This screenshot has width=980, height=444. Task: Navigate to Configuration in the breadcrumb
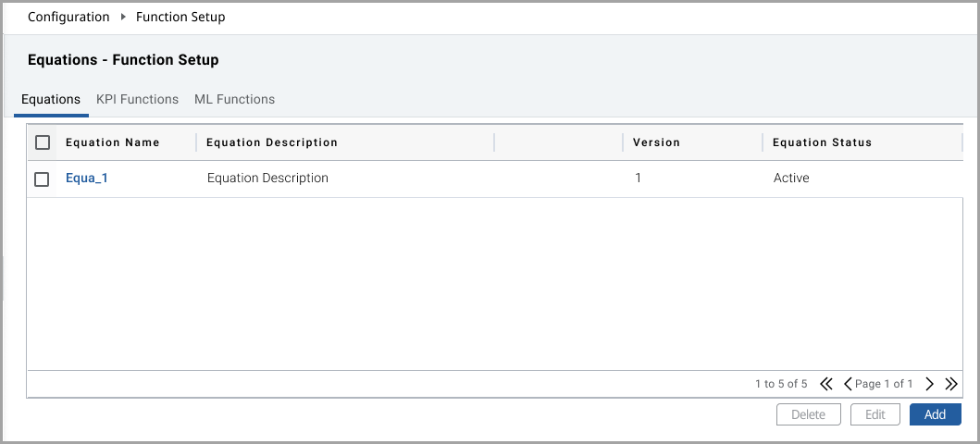68,17
